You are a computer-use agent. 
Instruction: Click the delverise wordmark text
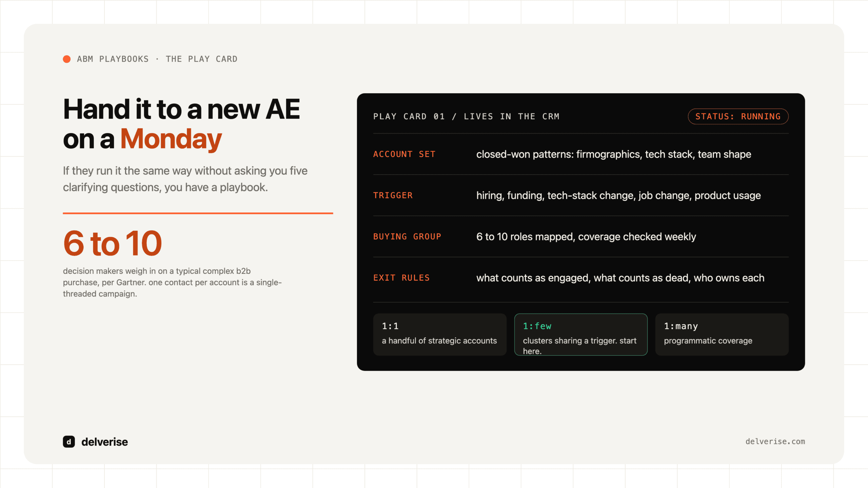pos(104,442)
